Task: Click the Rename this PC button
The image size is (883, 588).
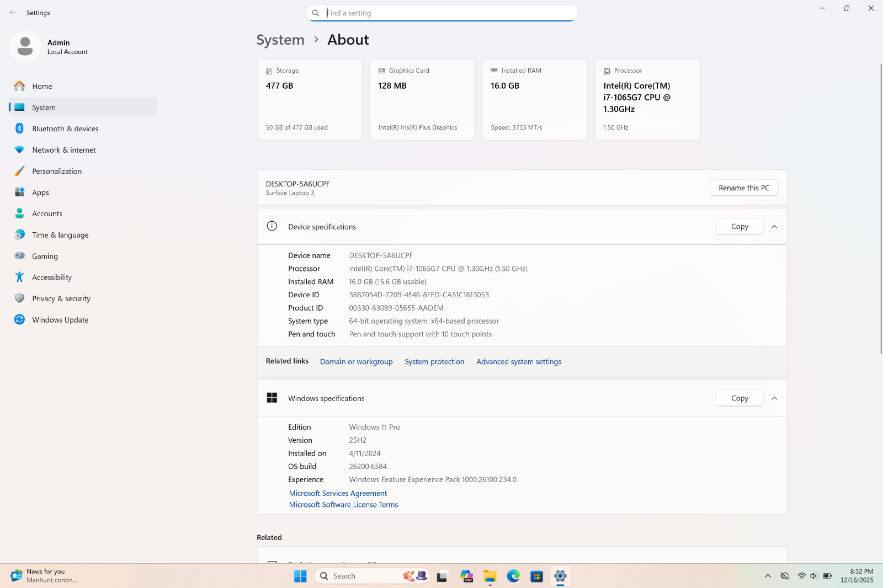Action: 744,188
